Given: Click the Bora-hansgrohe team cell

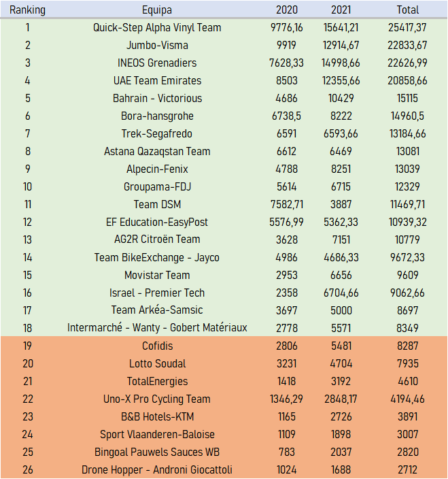Looking at the screenshot, I should click(157, 116).
